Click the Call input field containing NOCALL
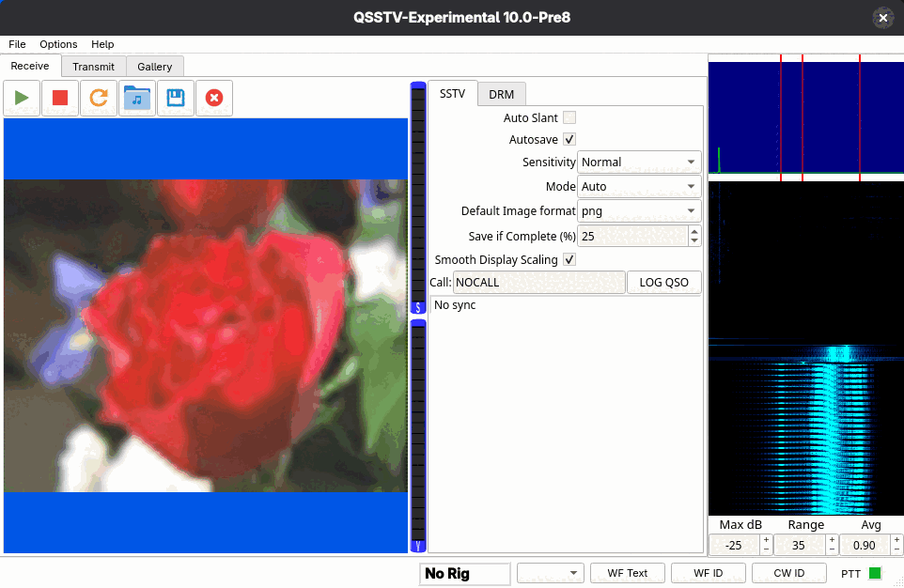904x588 pixels. tap(539, 283)
